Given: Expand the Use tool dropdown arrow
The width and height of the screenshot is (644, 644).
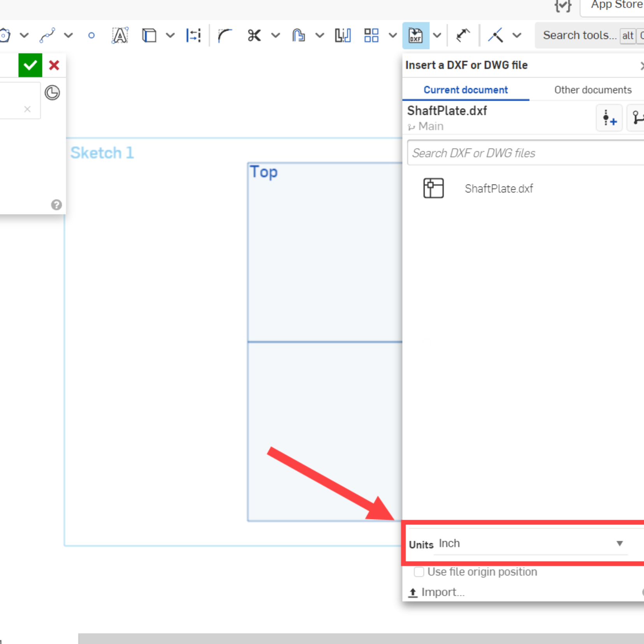Looking at the screenshot, I should pos(170,35).
